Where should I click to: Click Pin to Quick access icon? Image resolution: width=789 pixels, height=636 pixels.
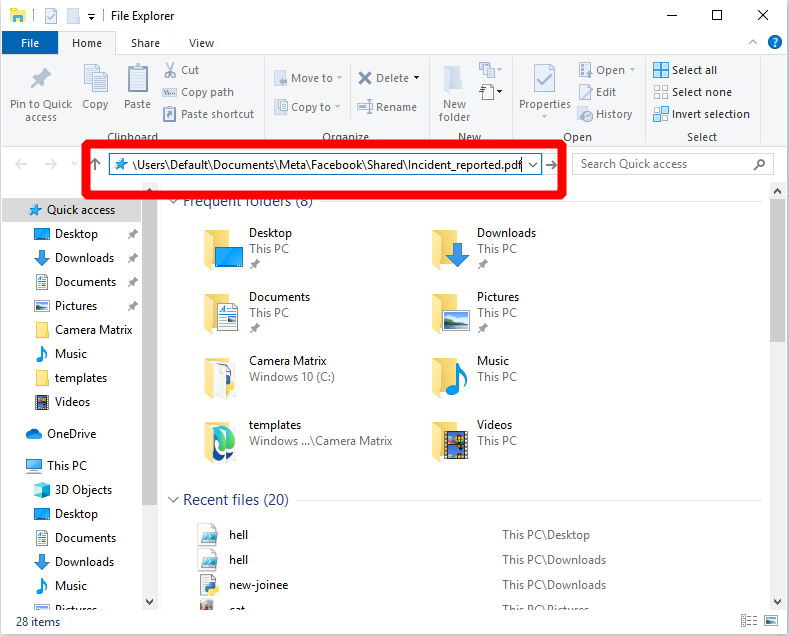[x=41, y=79]
